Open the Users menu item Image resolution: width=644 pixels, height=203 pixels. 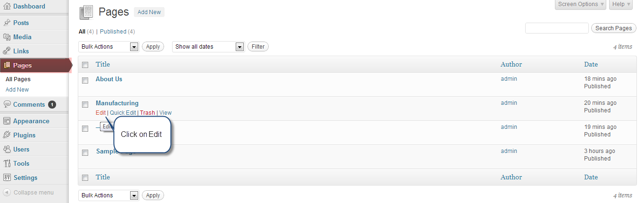tap(21, 149)
